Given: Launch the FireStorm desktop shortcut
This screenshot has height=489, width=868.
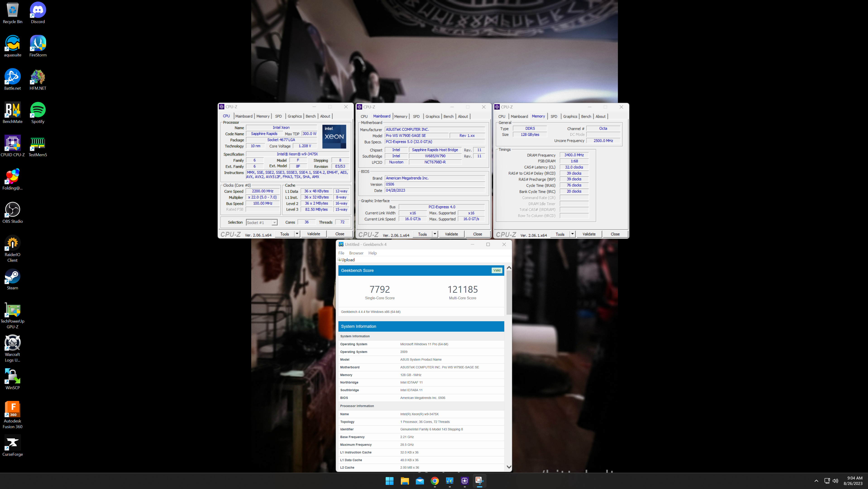Looking at the screenshot, I should pos(38,46).
